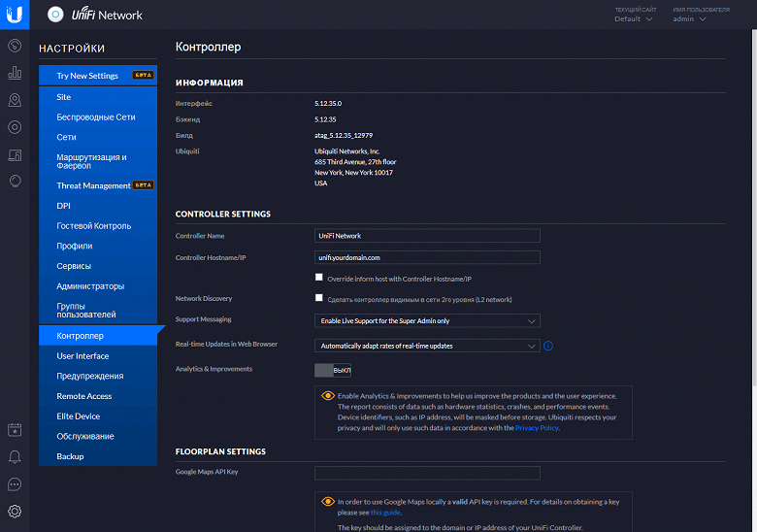Open Сети settings section

pyautogui.click(x=98, y=137)
